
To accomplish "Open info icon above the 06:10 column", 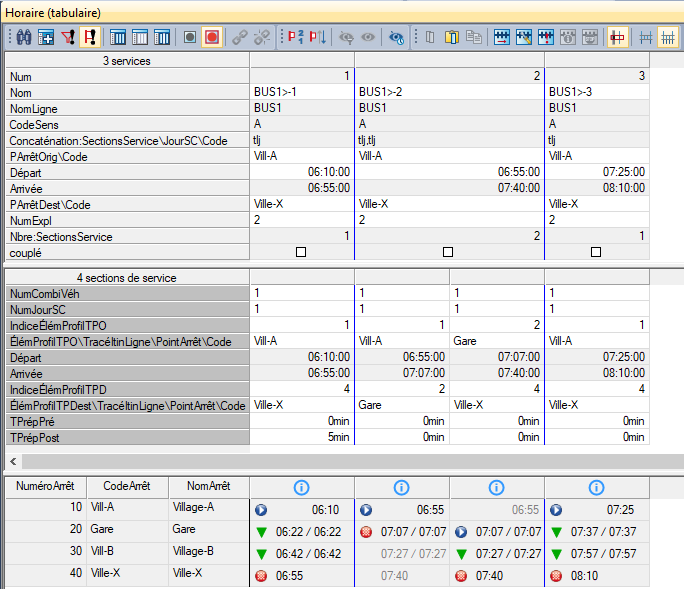I will tap(301, 487).
